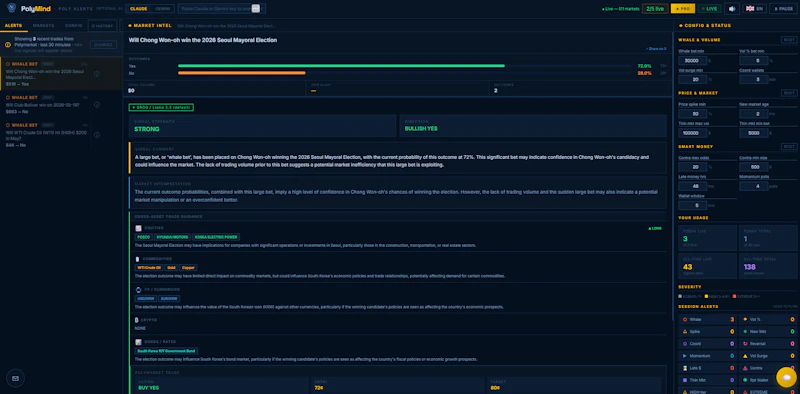The width and height of the screenshot is (800, 394).
Task: Click the Gold commodity tag
Action: point(171,267)
